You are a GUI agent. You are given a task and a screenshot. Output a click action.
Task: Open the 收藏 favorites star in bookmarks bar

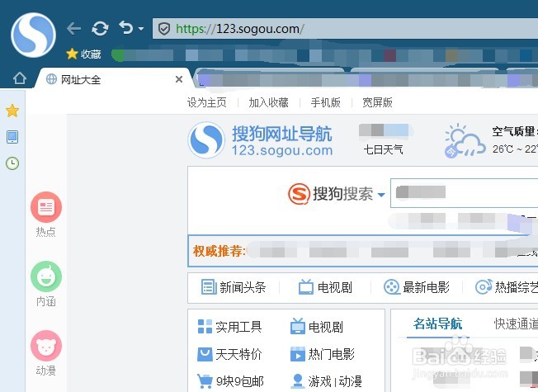[x=83, y=54]
